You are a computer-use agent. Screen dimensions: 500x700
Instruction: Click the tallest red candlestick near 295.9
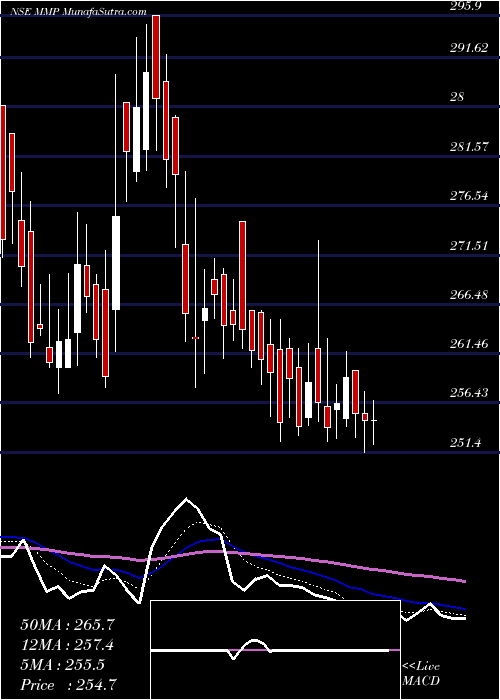pos(156,57)
